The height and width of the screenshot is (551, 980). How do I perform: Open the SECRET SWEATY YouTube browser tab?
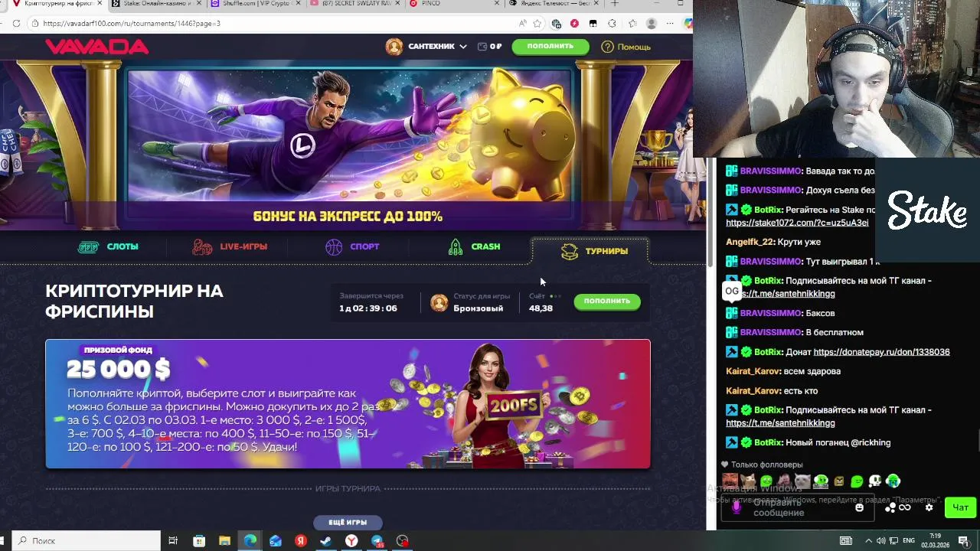pyautogui.click(x=352, y=4)
